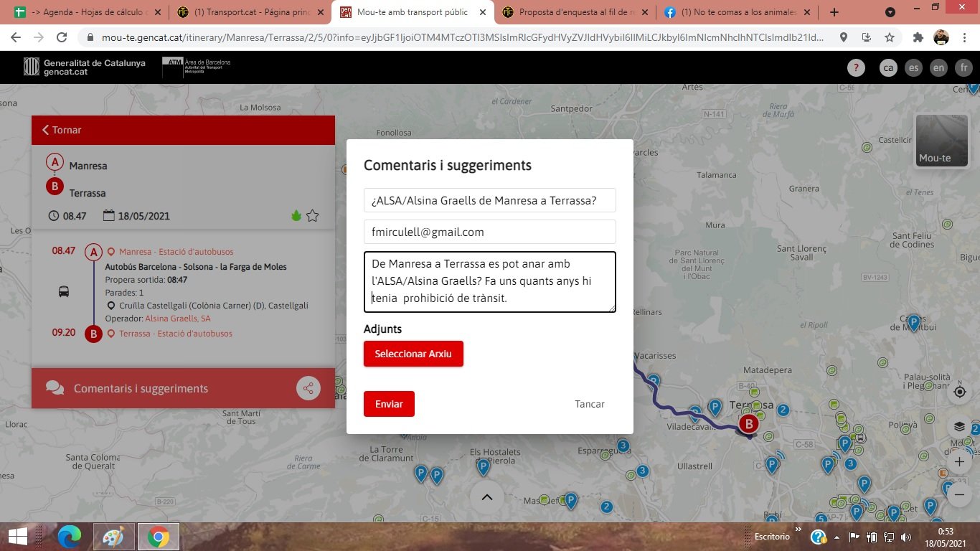
Task: Zoom in the map with the plus control
Action: (x=960, y=462)
